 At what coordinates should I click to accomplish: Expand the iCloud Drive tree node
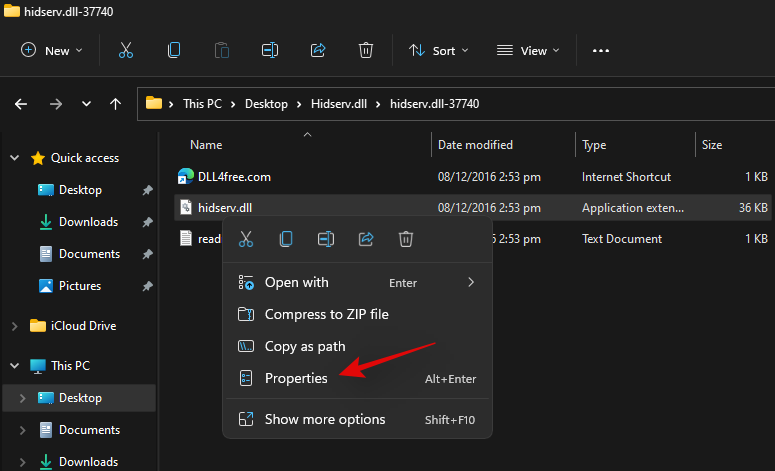(14, 326)
